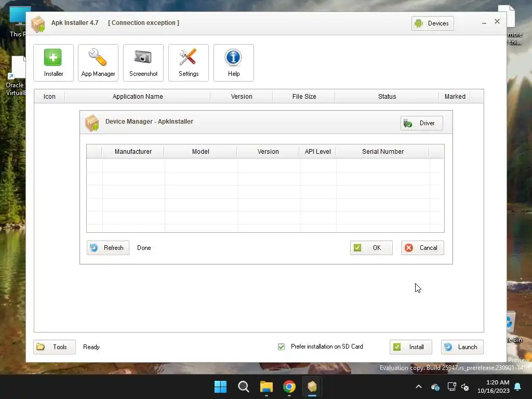
Task: Click the Serial Number column header
Action: (383, 152)
